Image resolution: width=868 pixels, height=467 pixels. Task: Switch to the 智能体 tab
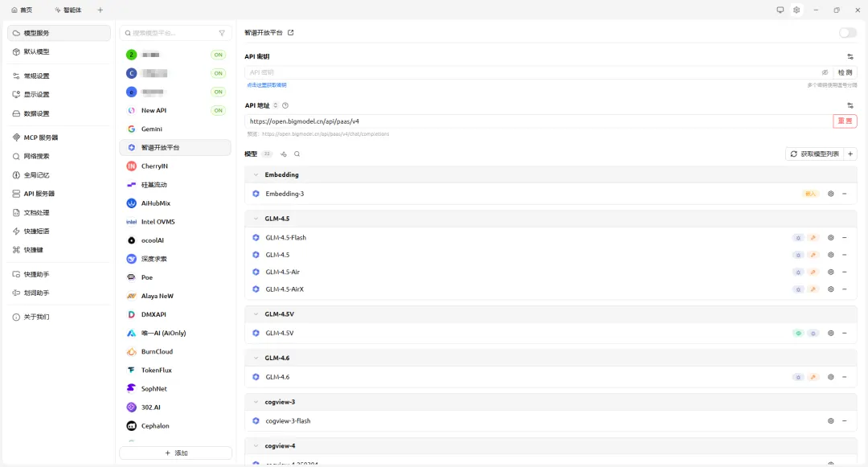(68, 10)
